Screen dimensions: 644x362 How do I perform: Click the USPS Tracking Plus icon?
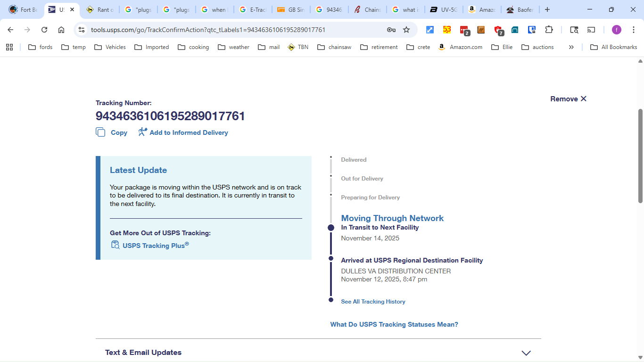coord(115,245)
